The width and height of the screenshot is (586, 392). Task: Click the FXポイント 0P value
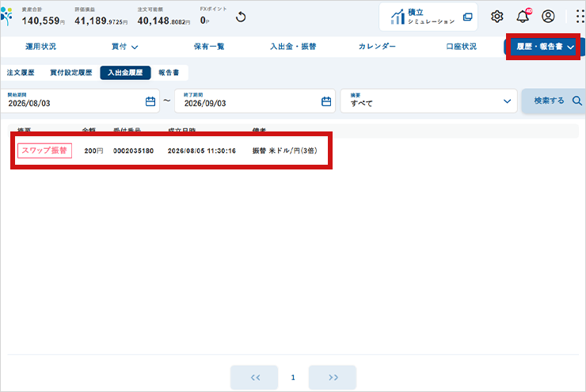pos(204,21)
